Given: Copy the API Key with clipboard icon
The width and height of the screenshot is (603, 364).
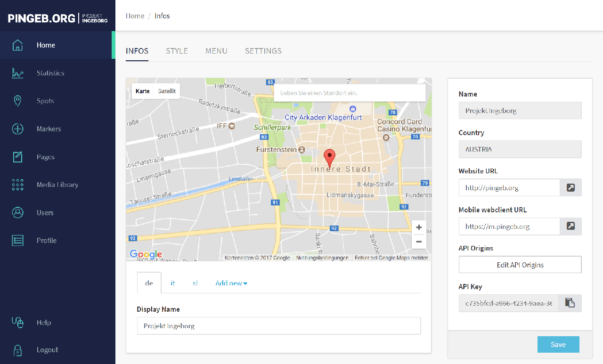Looking at the screenshot, I should coord(570,303).
